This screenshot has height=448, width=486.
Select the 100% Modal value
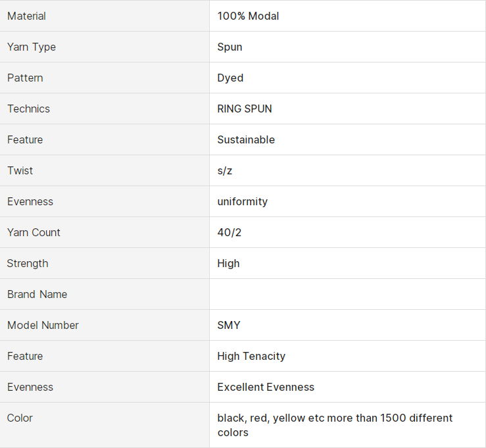248,16
